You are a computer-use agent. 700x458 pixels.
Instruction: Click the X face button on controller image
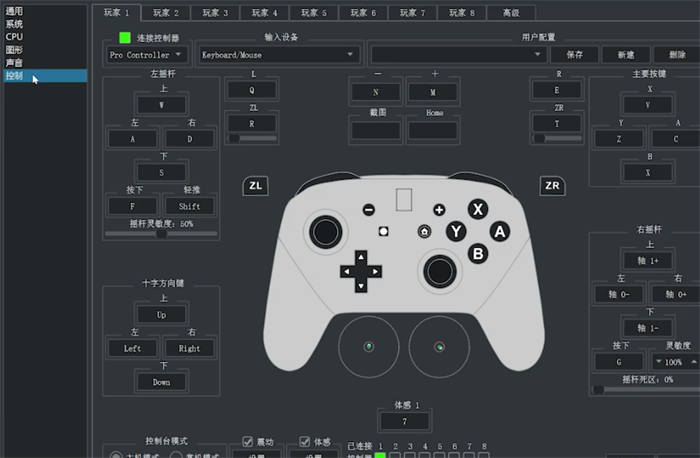pyautogui.click(x=478, y=209)
